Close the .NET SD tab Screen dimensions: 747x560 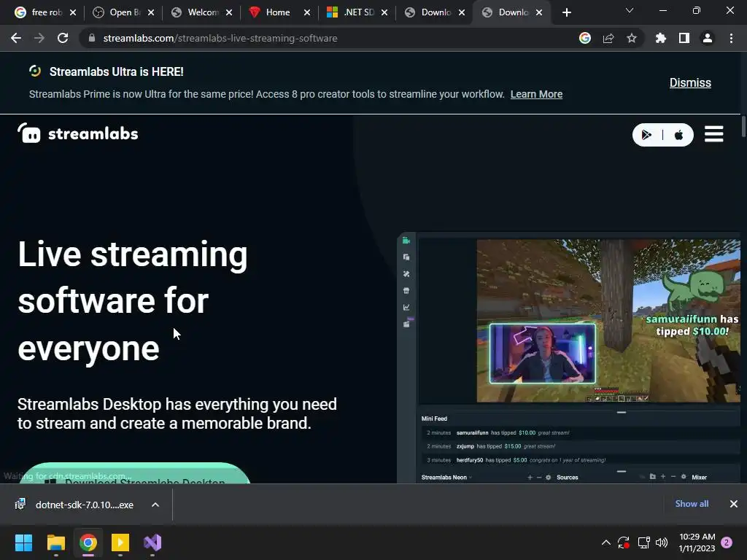(x=384, y=12)
